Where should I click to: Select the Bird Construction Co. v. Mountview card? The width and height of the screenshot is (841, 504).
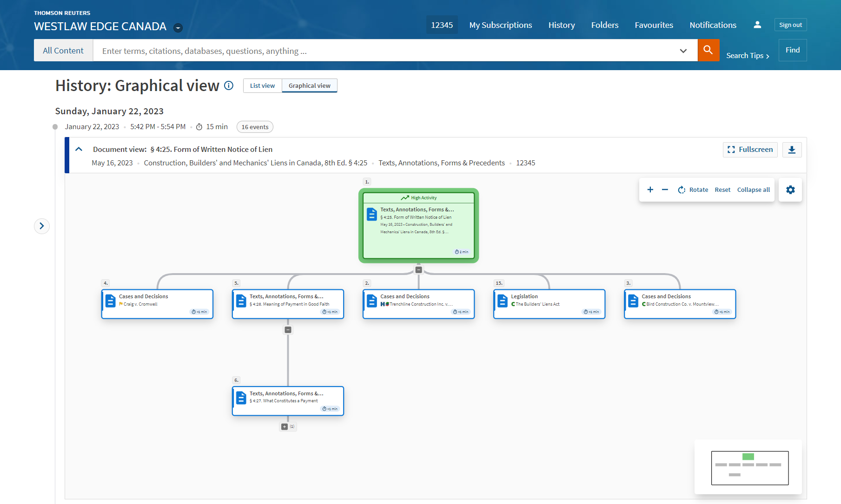pyautogui.click(x=680, y=304)
